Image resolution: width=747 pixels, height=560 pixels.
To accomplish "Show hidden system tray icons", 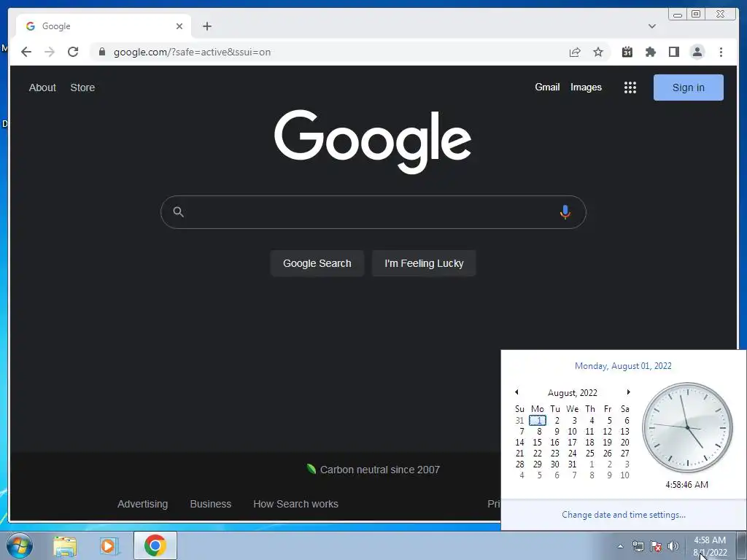I will (620, 546).
